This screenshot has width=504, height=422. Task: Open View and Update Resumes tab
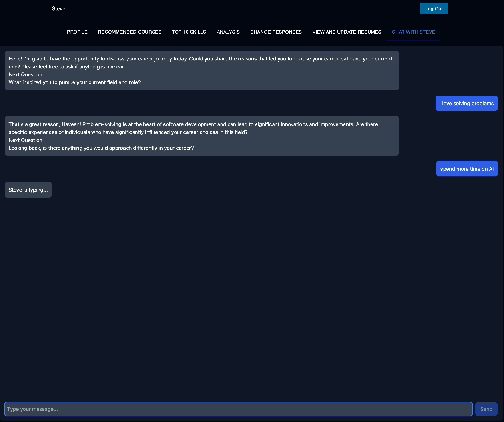[x=347, y=32]
